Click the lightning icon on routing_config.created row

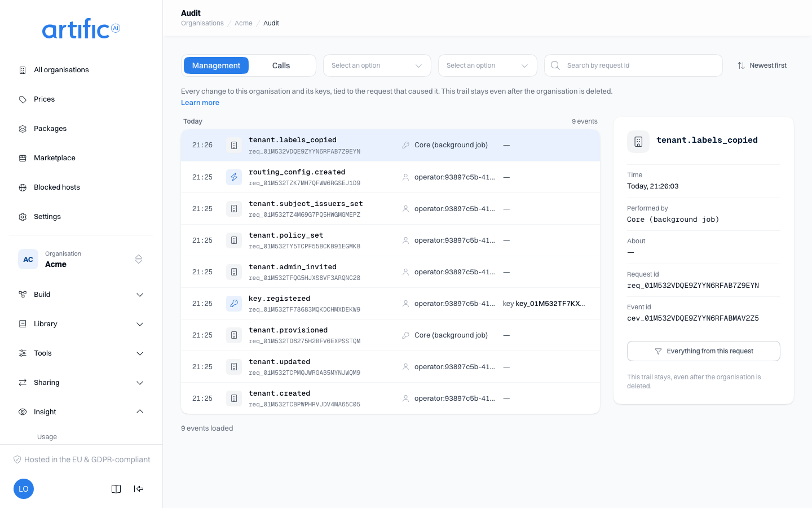click(x=234, y=177)
